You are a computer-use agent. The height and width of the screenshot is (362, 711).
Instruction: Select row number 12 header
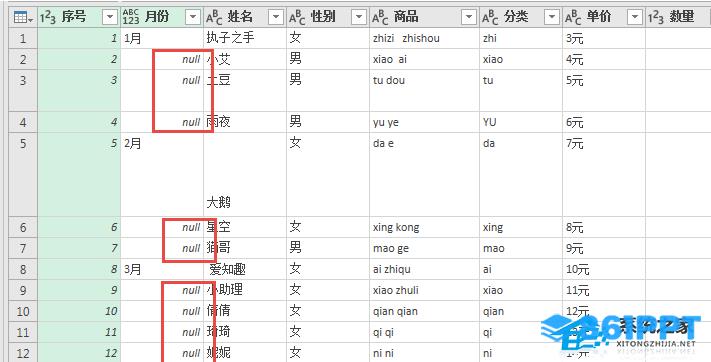coord(23,352)
